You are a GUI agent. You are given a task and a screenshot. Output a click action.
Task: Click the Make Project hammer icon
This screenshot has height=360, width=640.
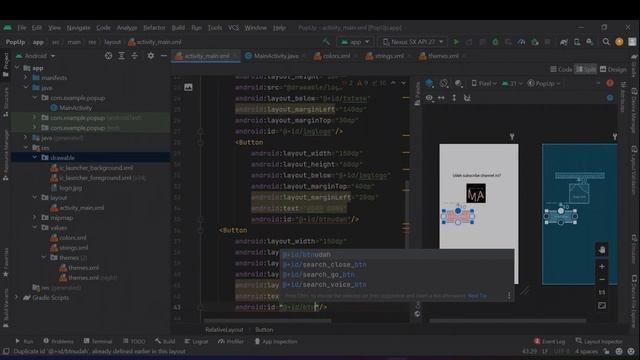[x=326, y=42]
